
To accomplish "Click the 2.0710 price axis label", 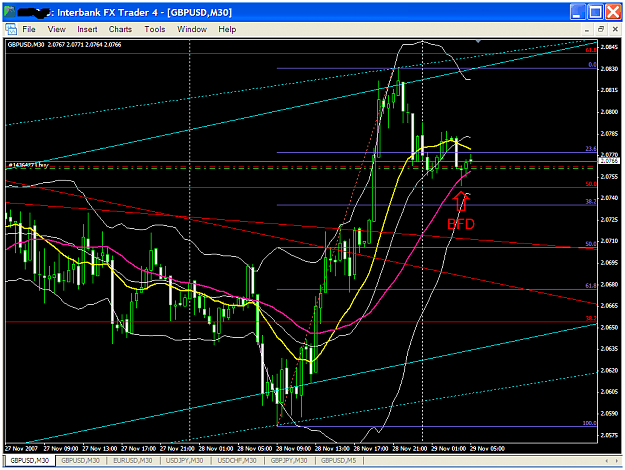I will tap(609, 241).
